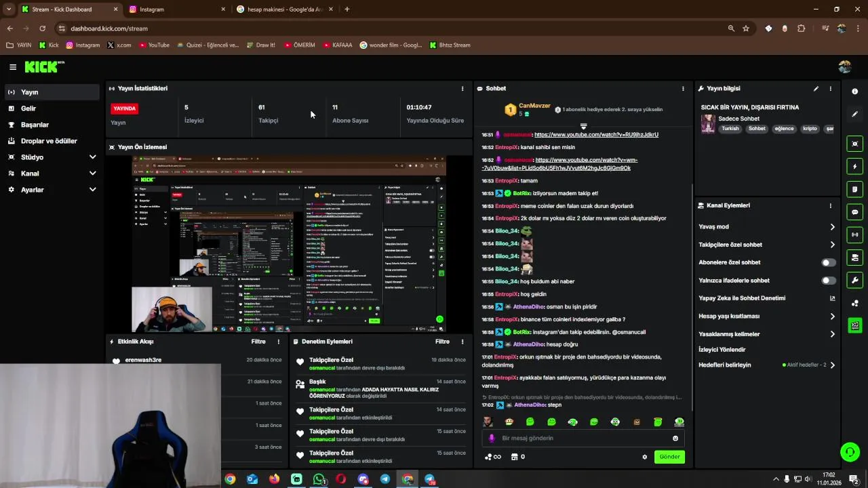The image size is (868, 488).
Task: Open WhatsApp from the taskbar
Action: [x=319, y=479]
